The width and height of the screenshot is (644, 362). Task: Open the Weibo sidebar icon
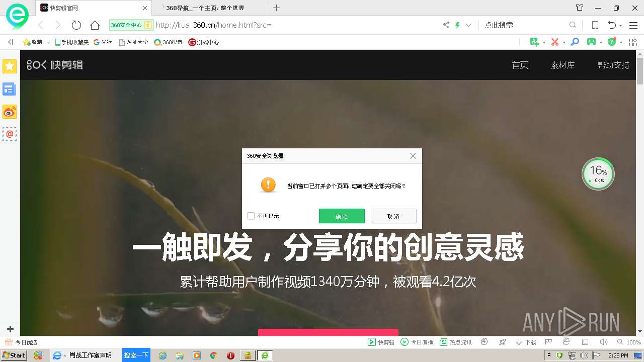tap(10, 112)
